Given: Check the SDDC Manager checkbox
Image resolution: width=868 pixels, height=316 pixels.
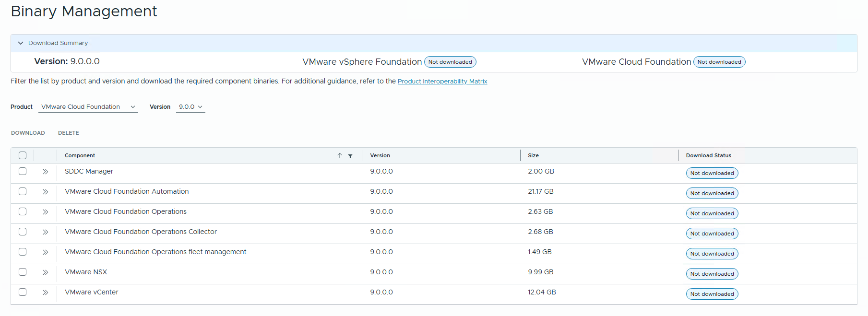Looking at the screenshot, I should pyautogui.click(x=23, y=171).
